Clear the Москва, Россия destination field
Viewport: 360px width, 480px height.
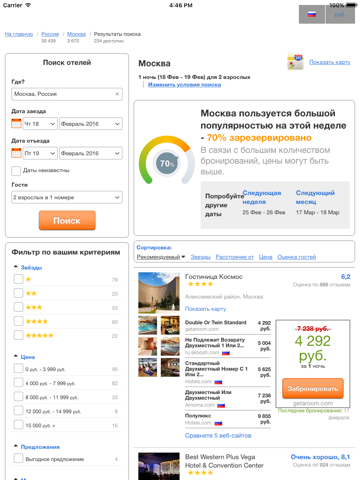click(117, 94)
